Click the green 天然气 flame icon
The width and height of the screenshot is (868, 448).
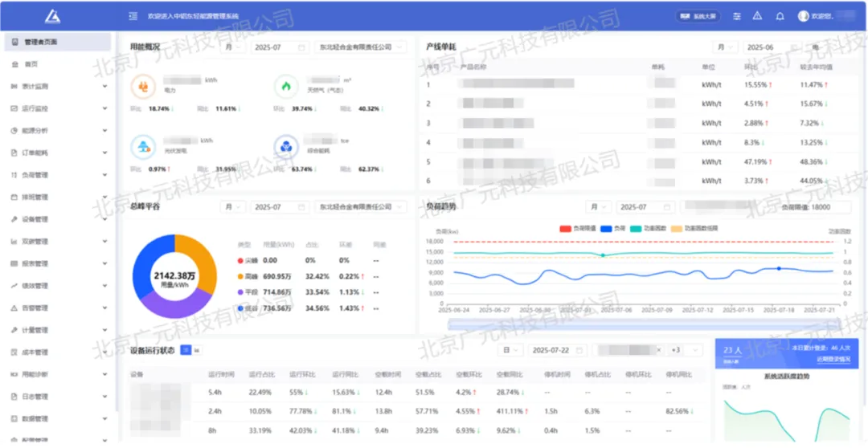tap(285, 86)
